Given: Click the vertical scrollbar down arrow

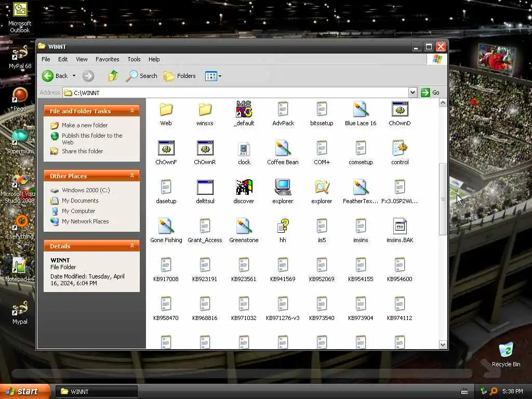Looking at the screenshot, I should 443,345.
